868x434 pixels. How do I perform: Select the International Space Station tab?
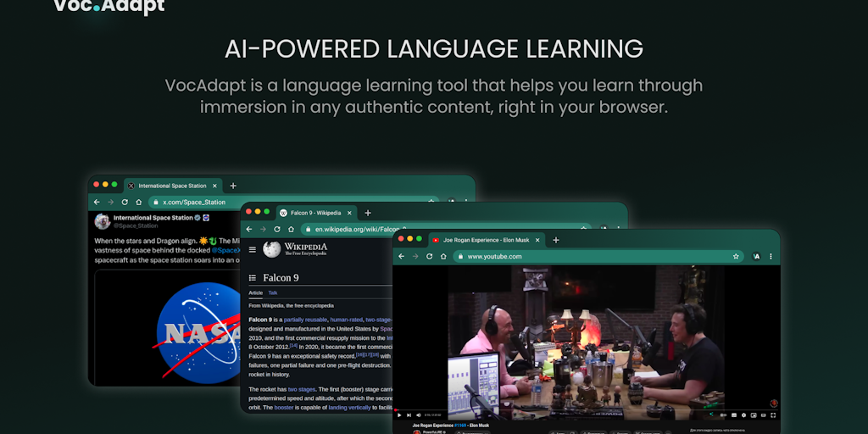click(173, 186)
